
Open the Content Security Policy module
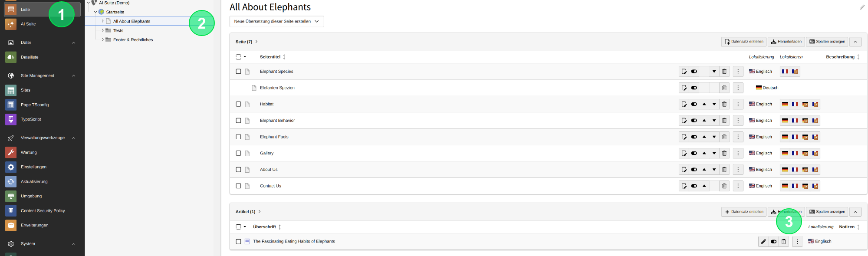pyautogui.click(x=43, y=211)
